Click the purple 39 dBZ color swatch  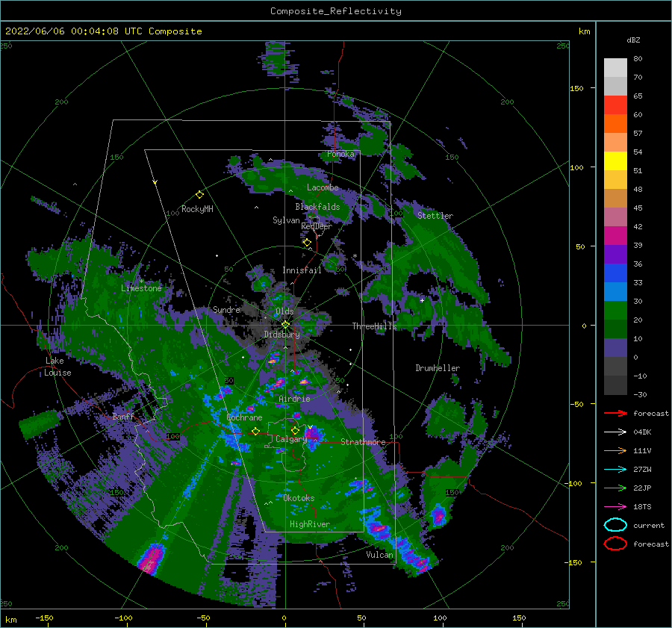click(615, 254)
